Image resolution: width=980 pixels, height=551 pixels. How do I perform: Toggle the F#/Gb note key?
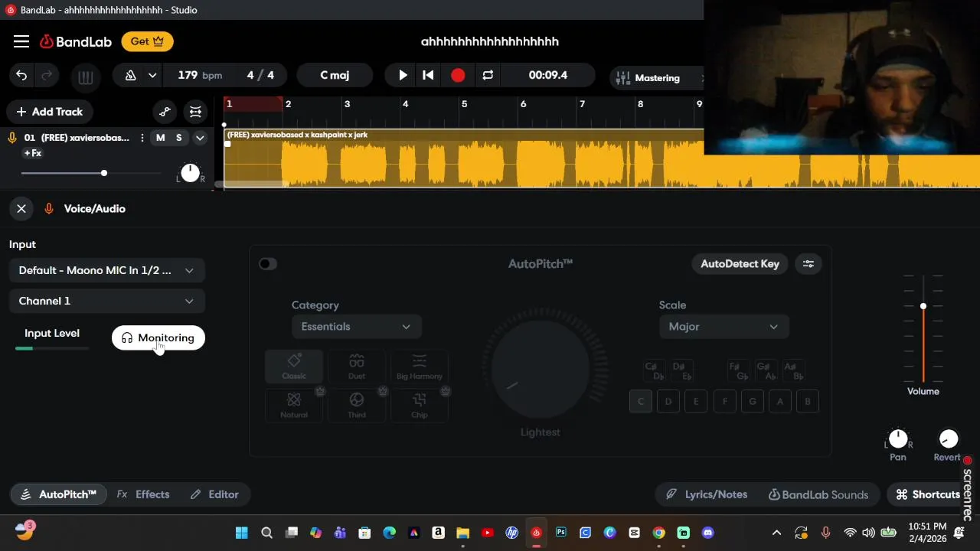tap(739, 371)
